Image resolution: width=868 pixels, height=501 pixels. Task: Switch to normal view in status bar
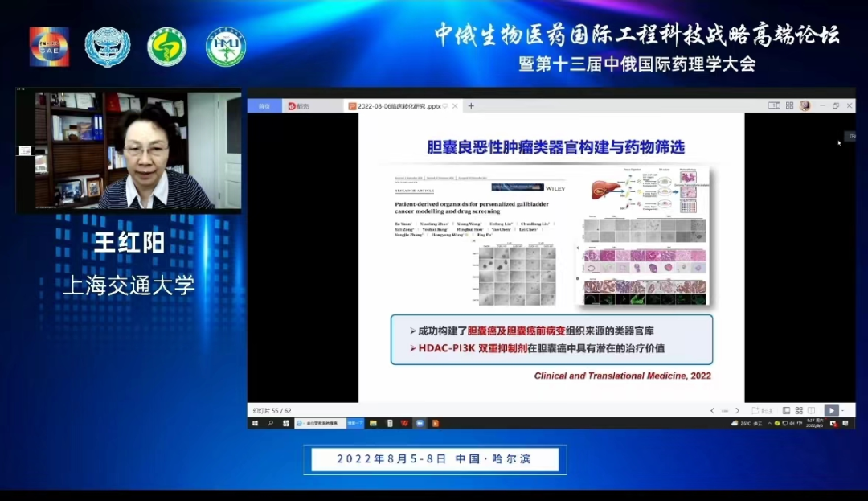click(x=786, y=410)
